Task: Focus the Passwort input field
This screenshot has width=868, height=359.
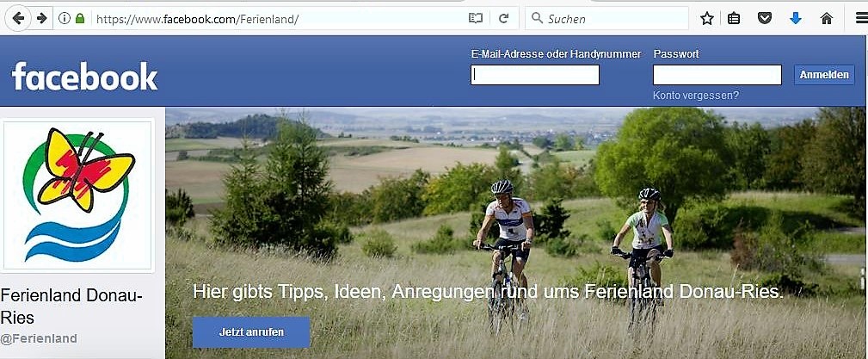Action: click(717, 75)
